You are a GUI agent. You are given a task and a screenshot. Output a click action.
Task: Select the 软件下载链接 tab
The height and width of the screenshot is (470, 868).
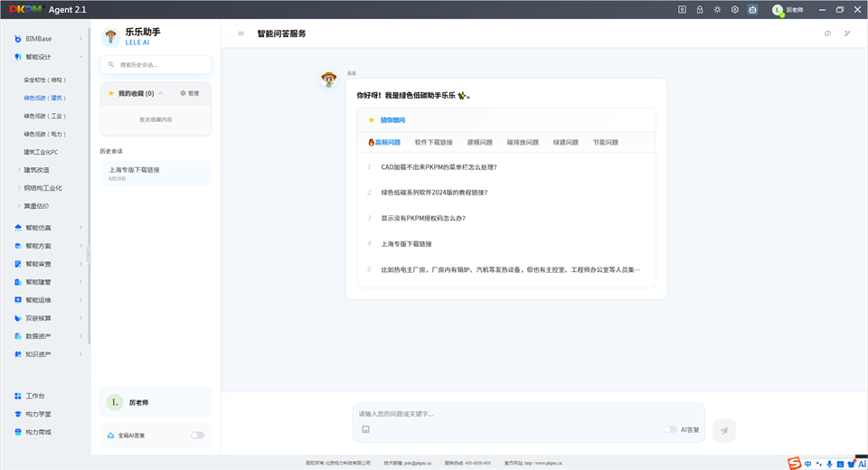(434, 142)
